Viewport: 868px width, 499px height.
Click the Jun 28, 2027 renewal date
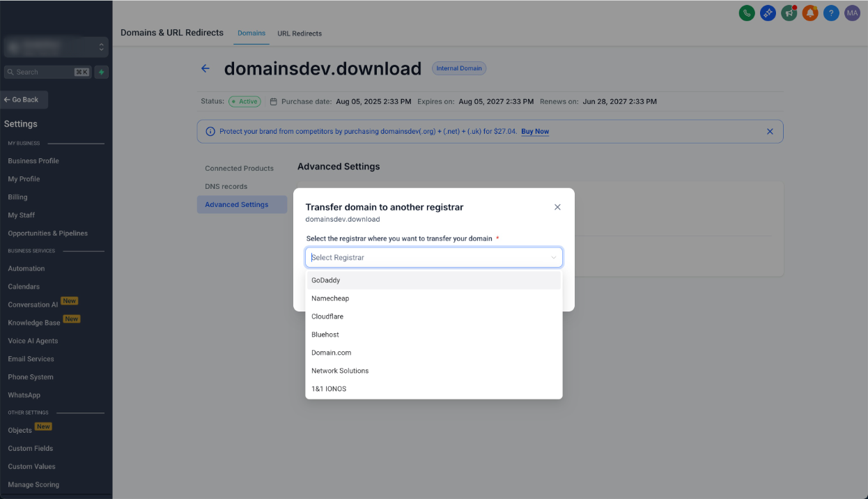[x=619, y=101]
